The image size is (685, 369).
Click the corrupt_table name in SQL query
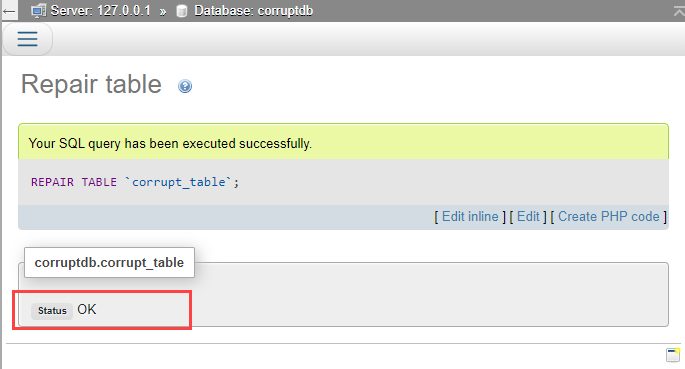coord(178,182)
